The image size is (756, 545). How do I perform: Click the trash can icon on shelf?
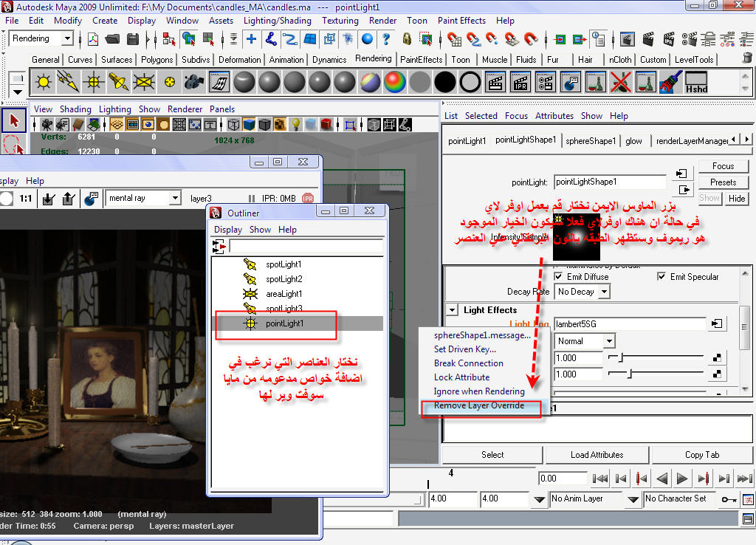point(747,59)
